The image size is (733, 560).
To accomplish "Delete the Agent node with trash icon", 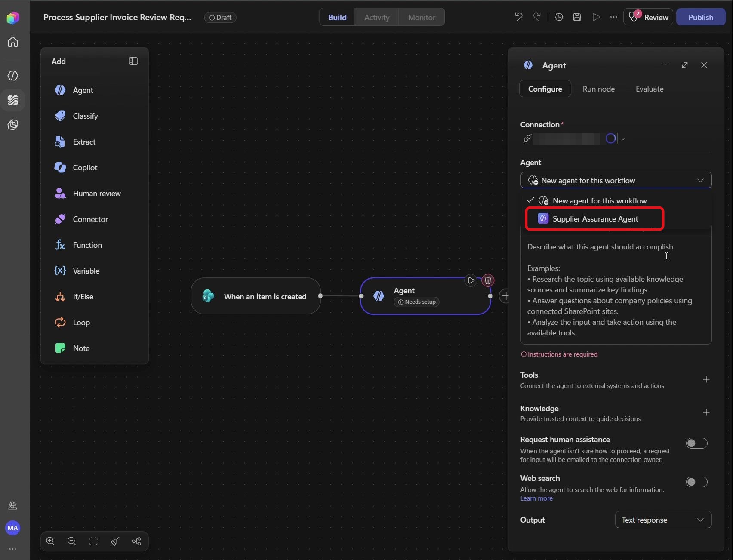I will pos(488,280).
